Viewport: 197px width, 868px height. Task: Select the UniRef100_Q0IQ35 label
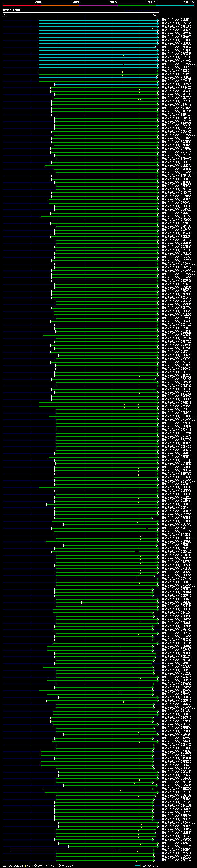point(177,50)
